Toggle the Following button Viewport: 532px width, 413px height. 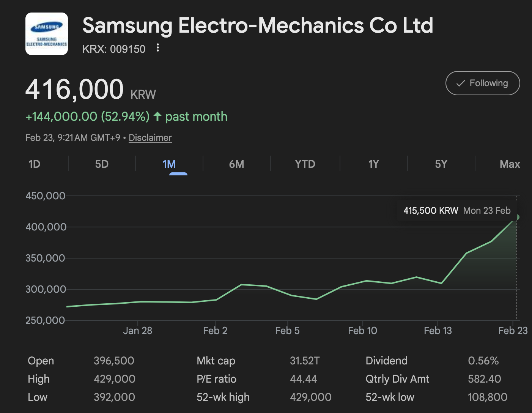point(482,83)
